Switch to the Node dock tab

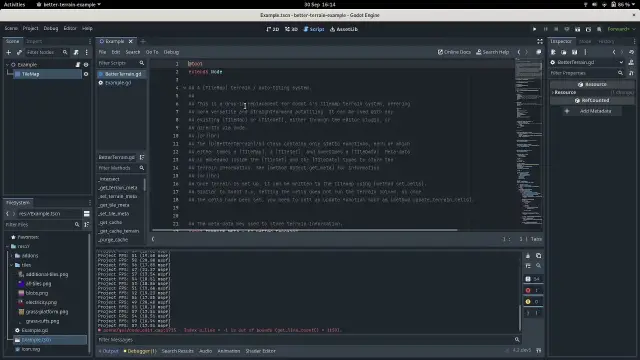point(585,41)
